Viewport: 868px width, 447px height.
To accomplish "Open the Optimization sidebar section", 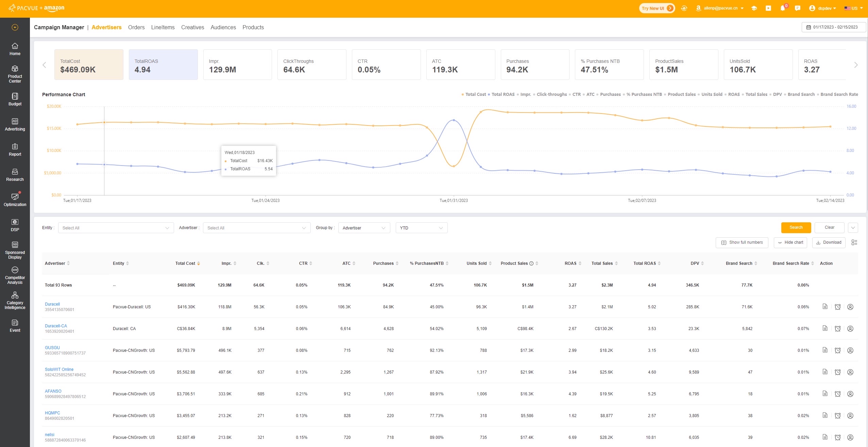I will 15,200.
